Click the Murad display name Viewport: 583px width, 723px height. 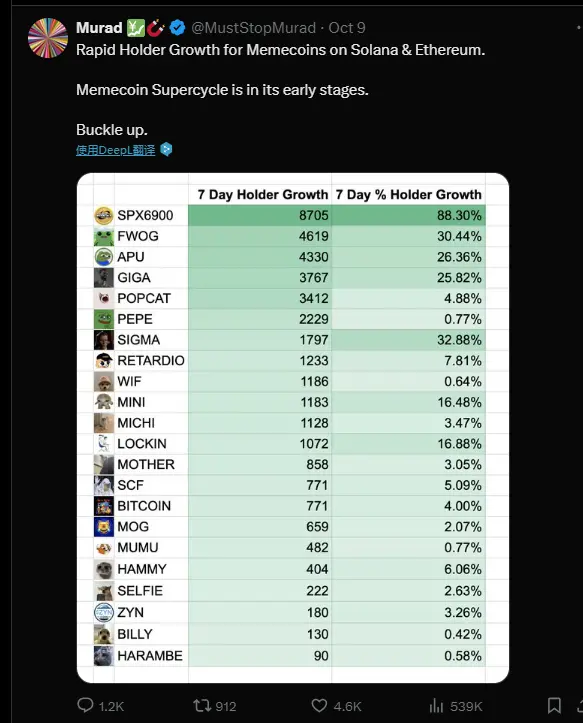pos(99,28)
